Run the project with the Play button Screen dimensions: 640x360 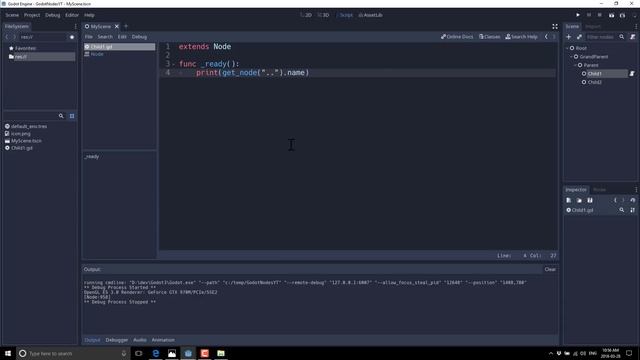pyautogui.click(x=578, y=15)
